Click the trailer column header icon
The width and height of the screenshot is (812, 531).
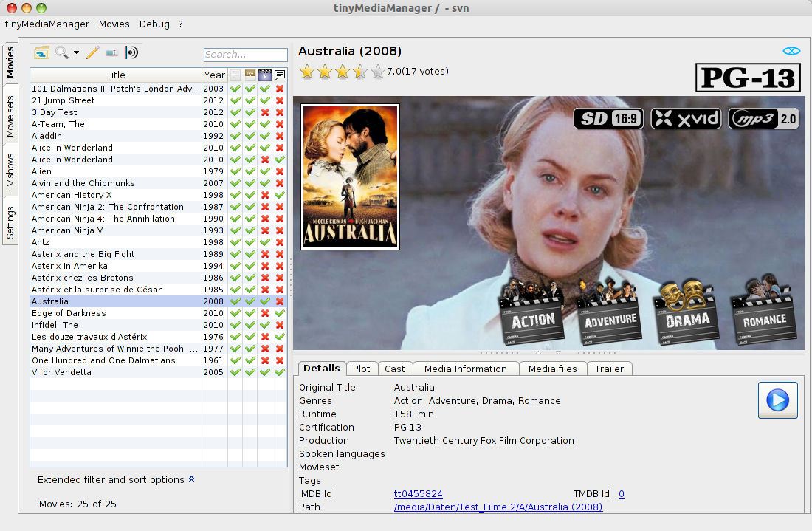265,75
